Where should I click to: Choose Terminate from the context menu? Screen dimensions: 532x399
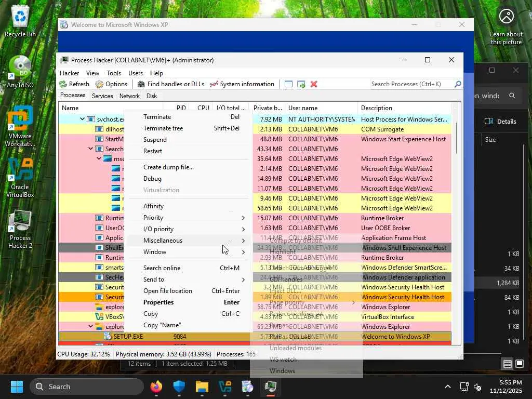[x=188, y=117]
